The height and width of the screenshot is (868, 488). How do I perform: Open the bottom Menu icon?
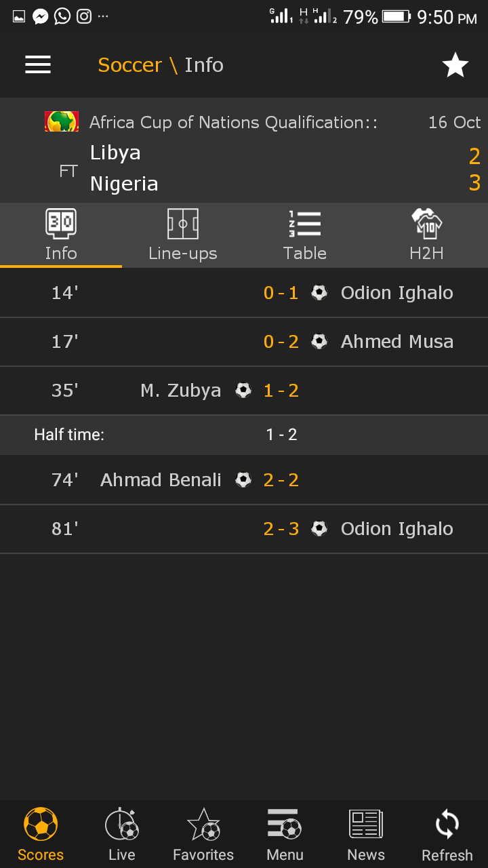click(x=285, y=834)
